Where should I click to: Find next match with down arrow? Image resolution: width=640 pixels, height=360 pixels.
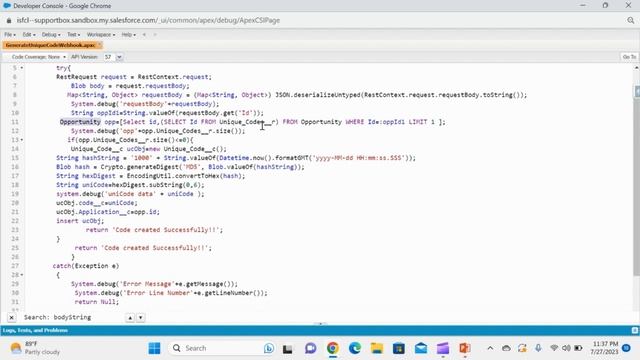(x=140, y=317)
